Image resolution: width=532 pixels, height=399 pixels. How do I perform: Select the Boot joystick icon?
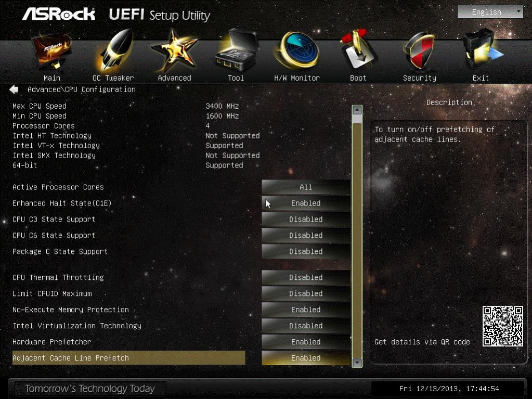(x=358, y=50)
